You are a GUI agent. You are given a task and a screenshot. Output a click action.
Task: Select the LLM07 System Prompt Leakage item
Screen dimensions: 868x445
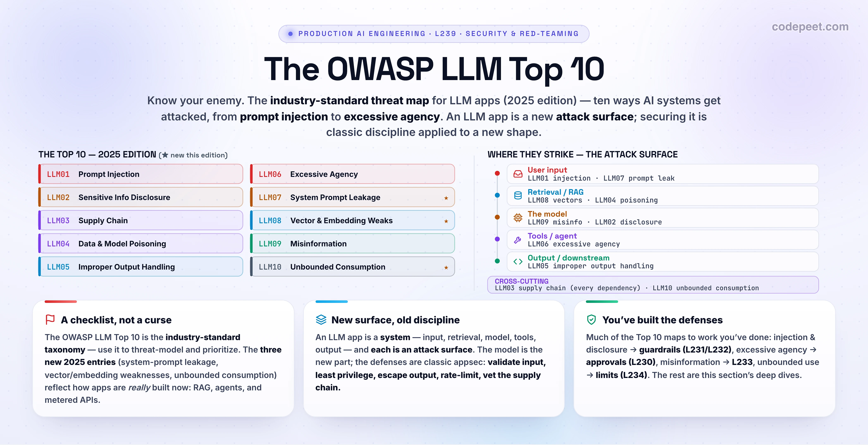pyautogui.click(x=352, y=197)
